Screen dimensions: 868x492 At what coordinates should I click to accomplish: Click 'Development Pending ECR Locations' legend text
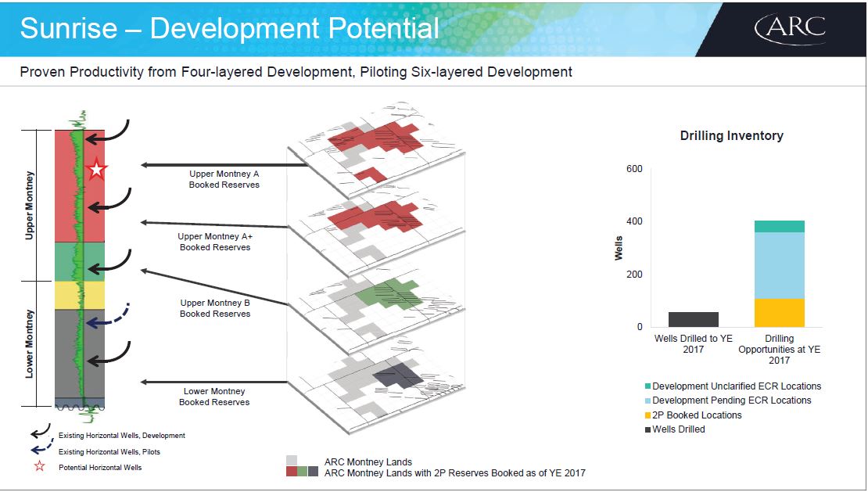pyautogui.click(x=731, y=400)
